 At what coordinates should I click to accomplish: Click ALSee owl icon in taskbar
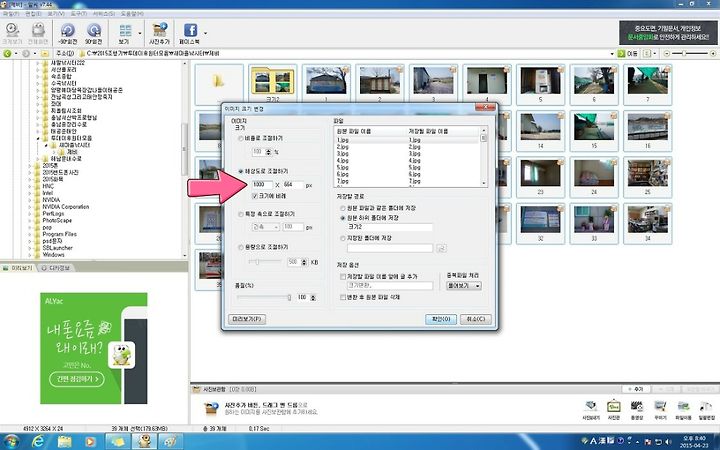click(x=145, y=442)
